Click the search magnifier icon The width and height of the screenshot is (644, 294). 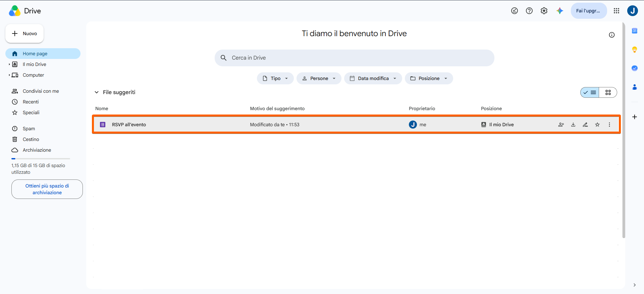pyautogui.click(x=224, y=58)
